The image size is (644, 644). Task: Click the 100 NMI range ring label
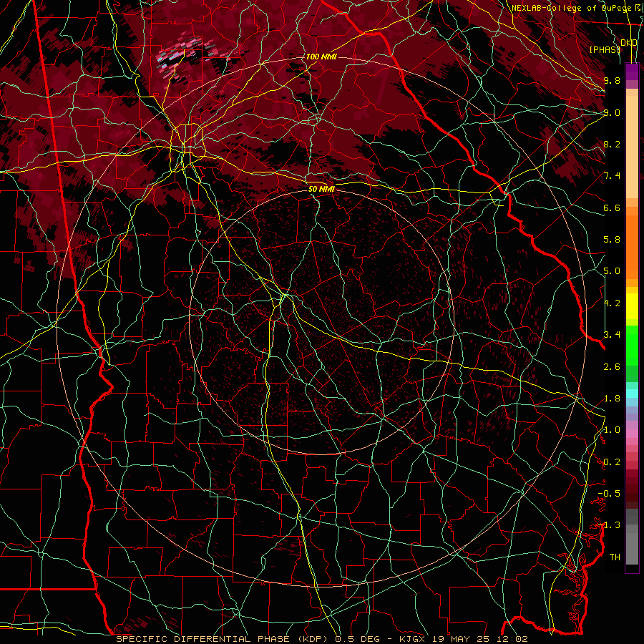coord(321,57)
